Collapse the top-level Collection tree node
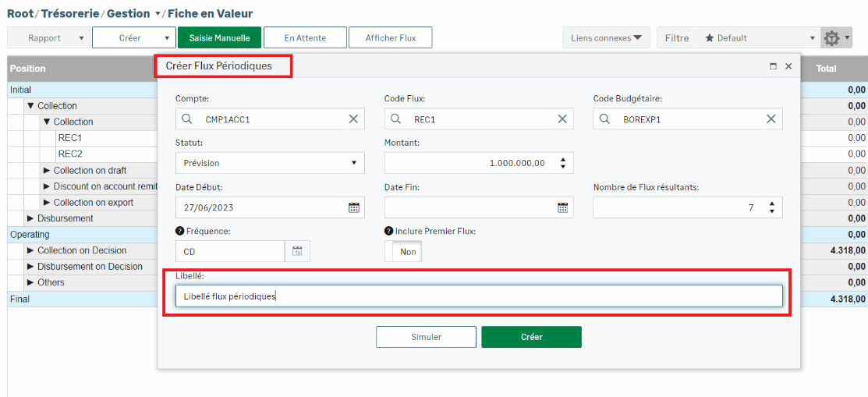 click(30, 106)
